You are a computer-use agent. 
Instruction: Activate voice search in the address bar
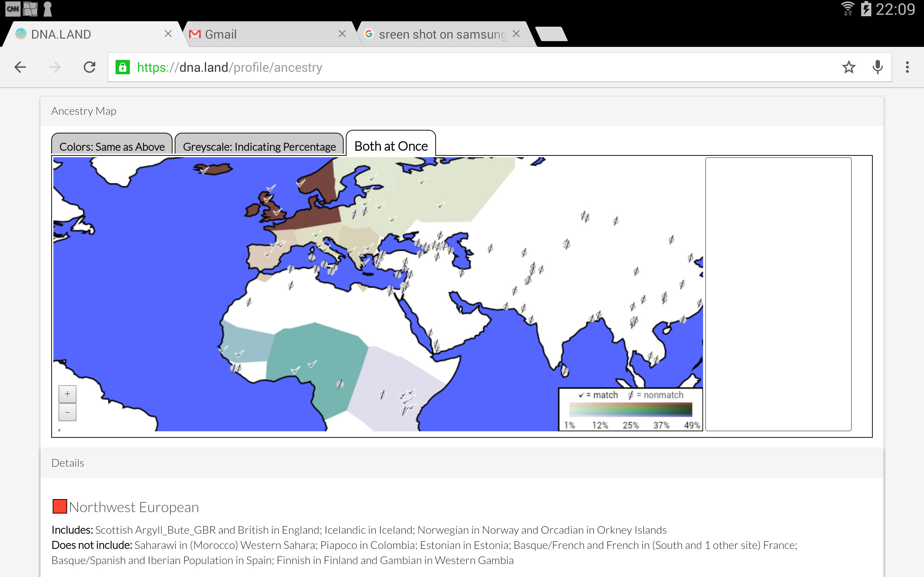pos(877,67)
